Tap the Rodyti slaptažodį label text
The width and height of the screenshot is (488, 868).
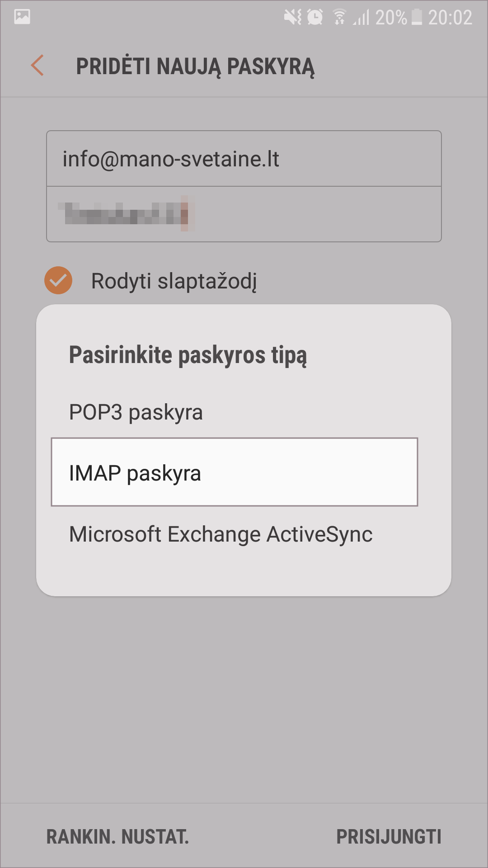click(174, 281)
